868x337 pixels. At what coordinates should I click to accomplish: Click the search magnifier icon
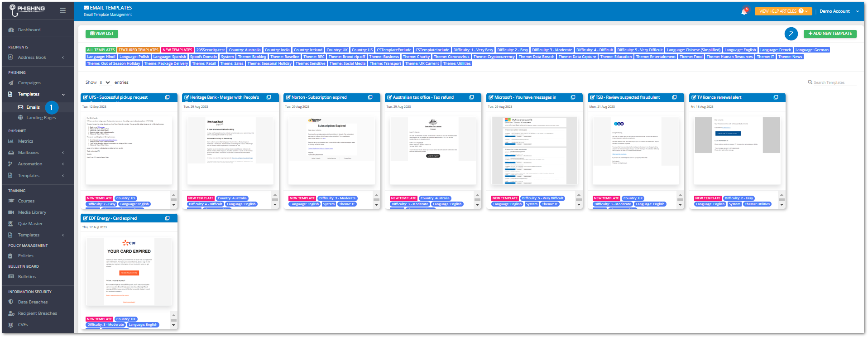[x=810, y=82]
